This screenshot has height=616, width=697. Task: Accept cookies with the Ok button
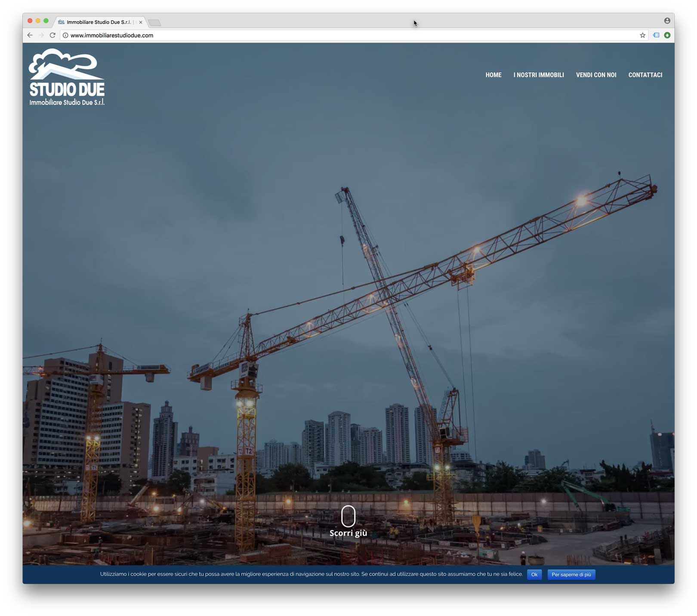[534, 574]
